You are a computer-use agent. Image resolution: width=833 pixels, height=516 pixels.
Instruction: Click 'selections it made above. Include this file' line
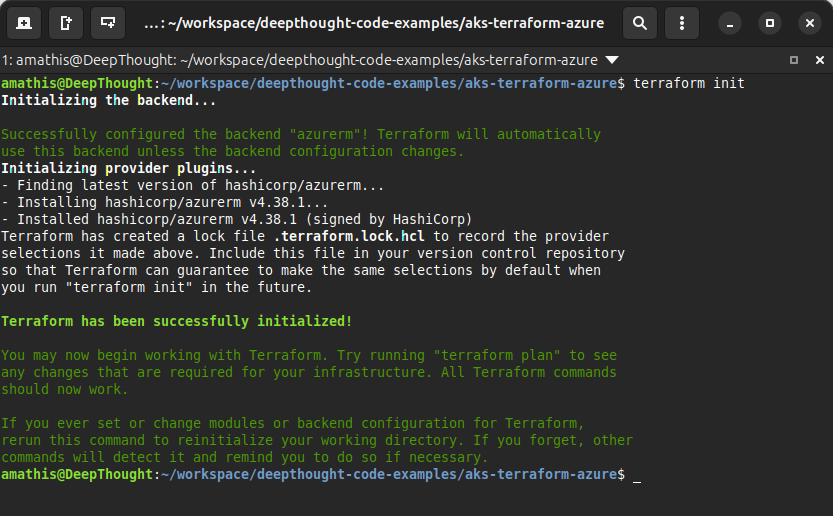coord(313,253)
